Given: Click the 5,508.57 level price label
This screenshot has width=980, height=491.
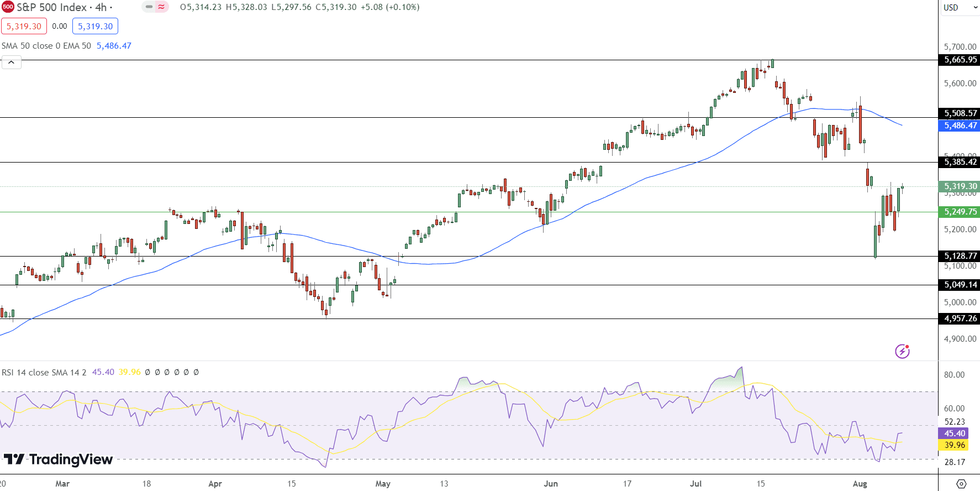Looking at the screenshot, I should (x=960, y=113).
